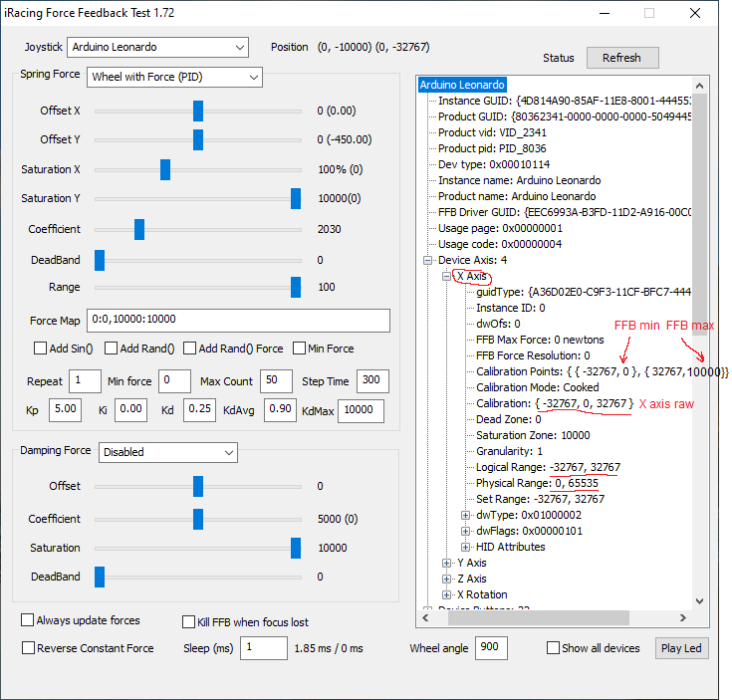The height and width of the screenshot is (700, 732).
Task: Click the Ki input field
Action: (130, 410)
